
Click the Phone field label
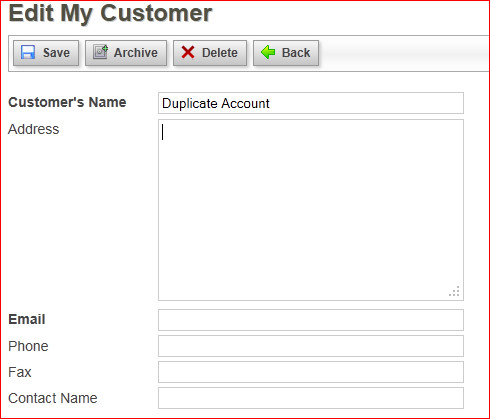[28, 346]
